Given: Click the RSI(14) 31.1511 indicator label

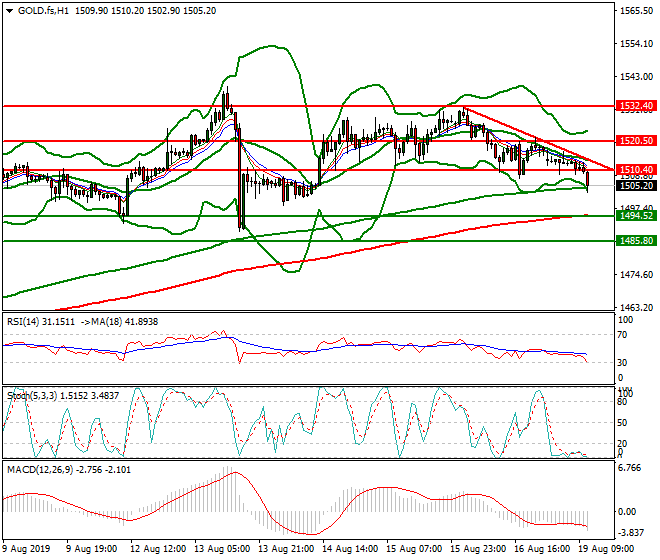Looking at the screenshot, I should pyautogui.click(x=41, y=322).
